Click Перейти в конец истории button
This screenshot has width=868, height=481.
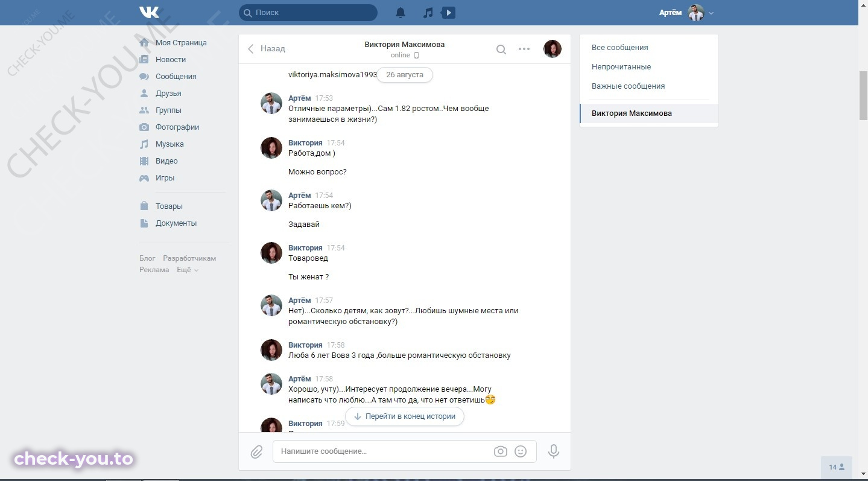tap(405, 416)
